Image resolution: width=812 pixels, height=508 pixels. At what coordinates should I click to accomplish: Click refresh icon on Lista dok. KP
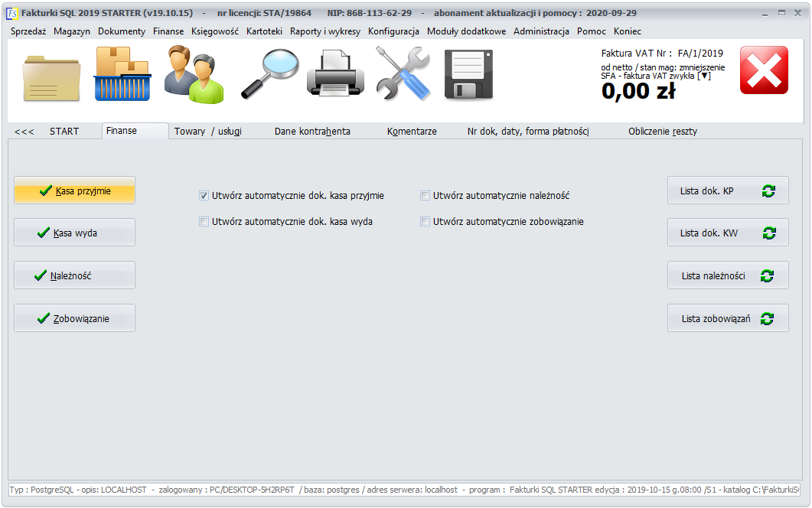768,191
